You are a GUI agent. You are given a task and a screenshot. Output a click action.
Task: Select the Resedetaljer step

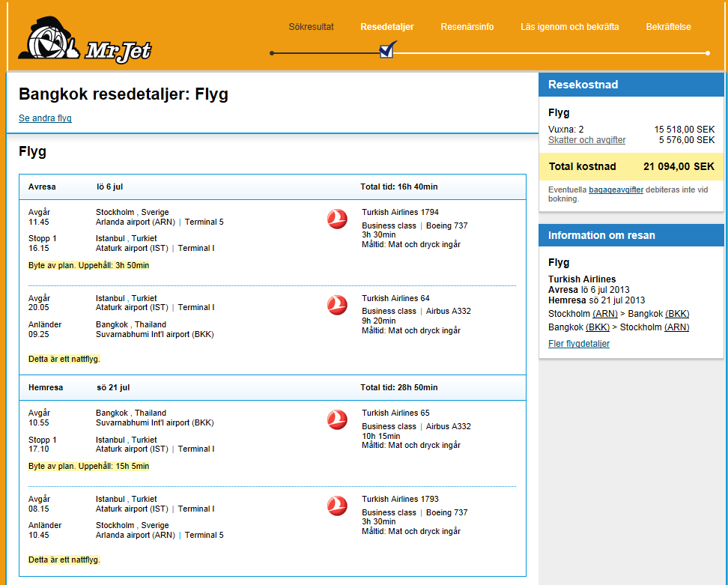(386, 27)
